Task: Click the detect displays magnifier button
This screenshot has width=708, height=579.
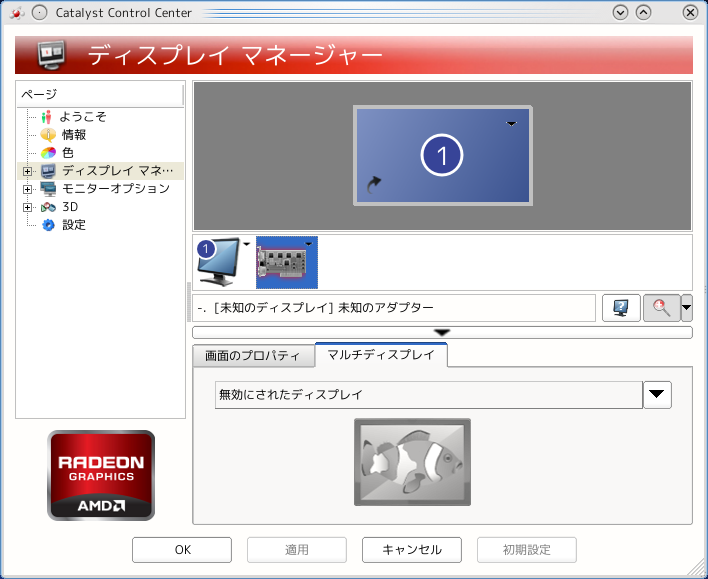Action: point(661,308)
